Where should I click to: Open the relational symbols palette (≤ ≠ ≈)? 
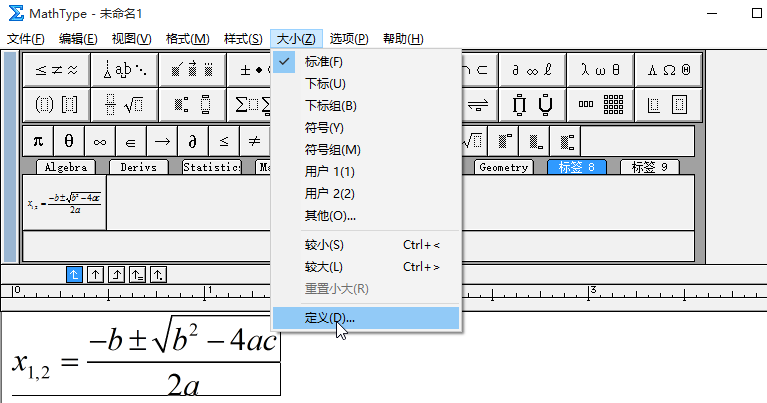pyautogui.click(x=56, y=70)
